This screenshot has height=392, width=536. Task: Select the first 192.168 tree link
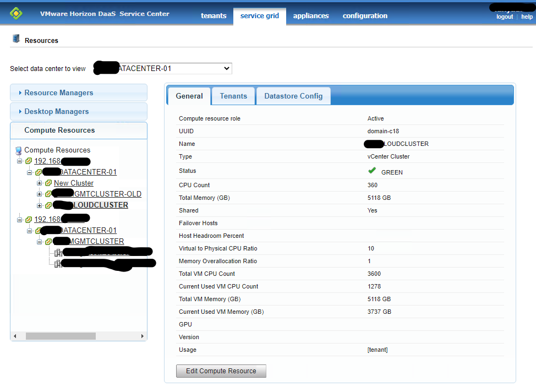click(x=47, y=161)
